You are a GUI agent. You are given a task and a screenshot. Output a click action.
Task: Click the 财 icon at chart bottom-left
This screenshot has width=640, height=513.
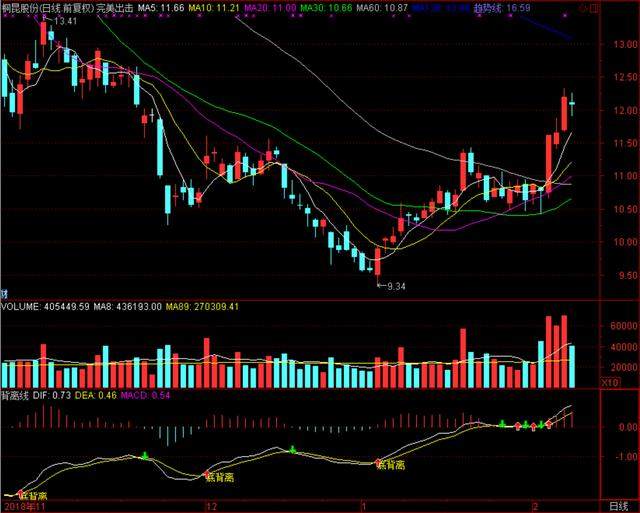click(x=5, y=293)
